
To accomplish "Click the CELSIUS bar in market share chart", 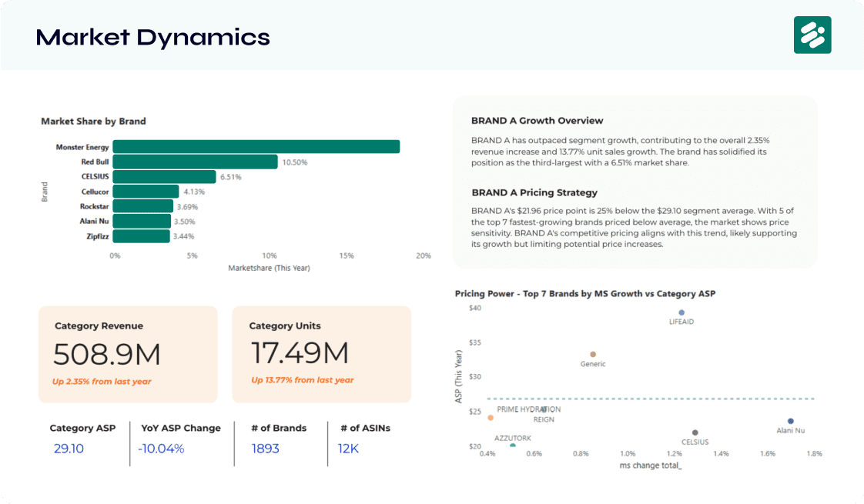I will pyautogui.click(x=164, y=176).
